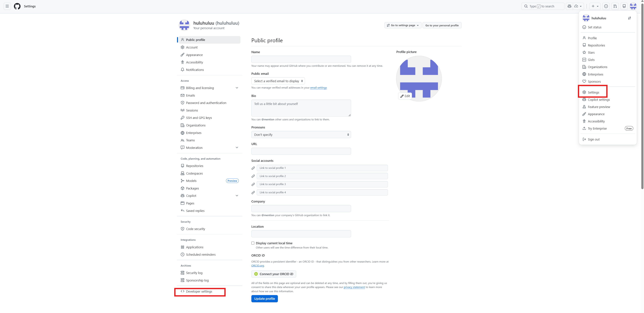Click into the Bio text area
Screen dimensions: 644x313
point(301,108)
